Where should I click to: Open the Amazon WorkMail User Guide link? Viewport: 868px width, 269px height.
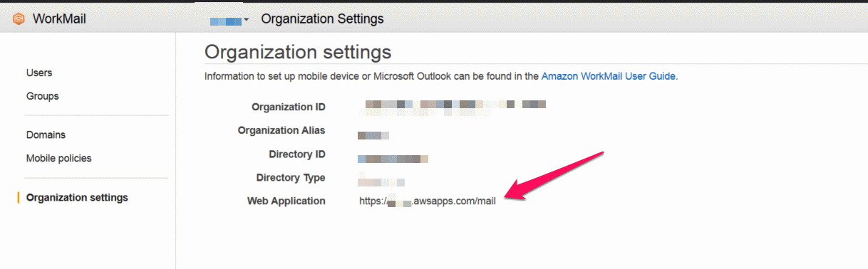(608, 75)
